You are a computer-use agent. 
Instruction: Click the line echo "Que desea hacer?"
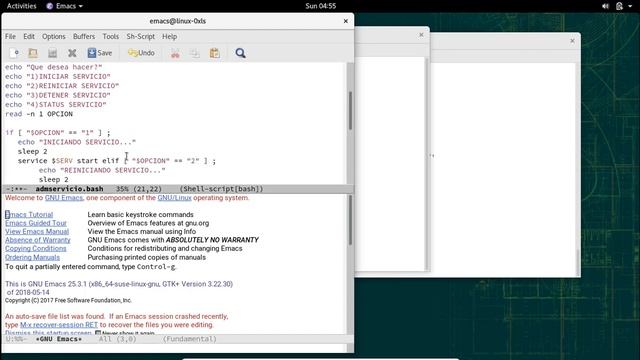coord(53,67)
